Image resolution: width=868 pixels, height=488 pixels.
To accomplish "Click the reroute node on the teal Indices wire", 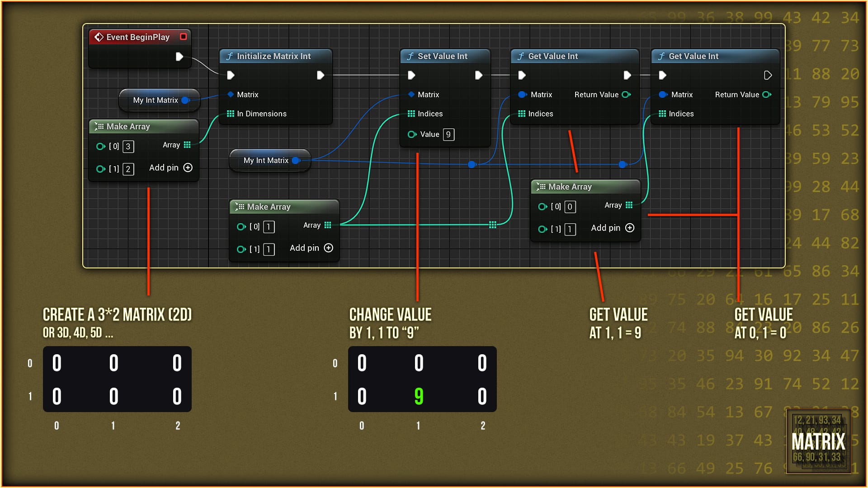I will click(x=493, y=225).
